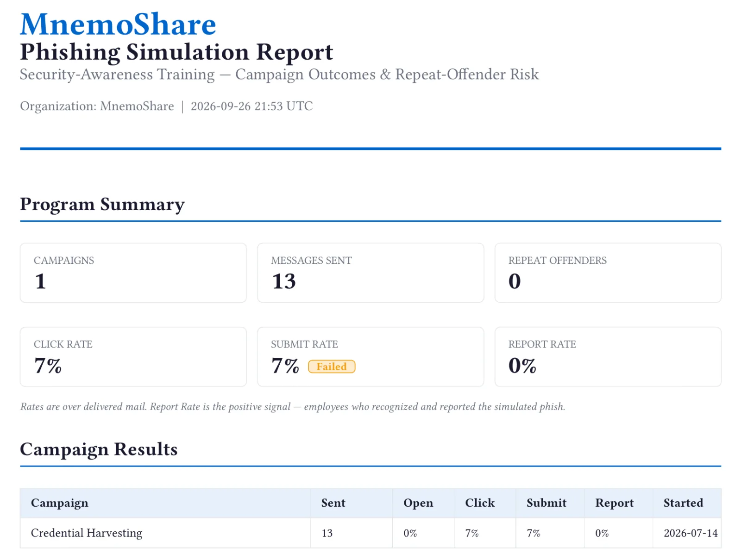Click the REPORT RATE card label
741x560 pixels.
[x=542, y=344]
